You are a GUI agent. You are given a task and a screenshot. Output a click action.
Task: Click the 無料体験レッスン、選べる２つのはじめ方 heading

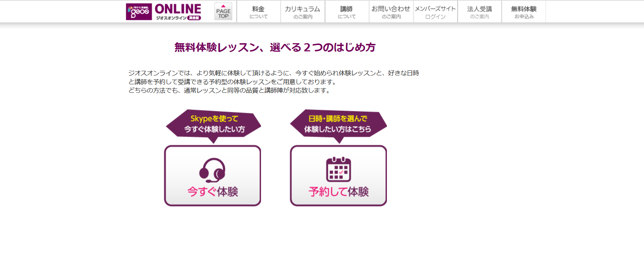[x=275, y=47]
